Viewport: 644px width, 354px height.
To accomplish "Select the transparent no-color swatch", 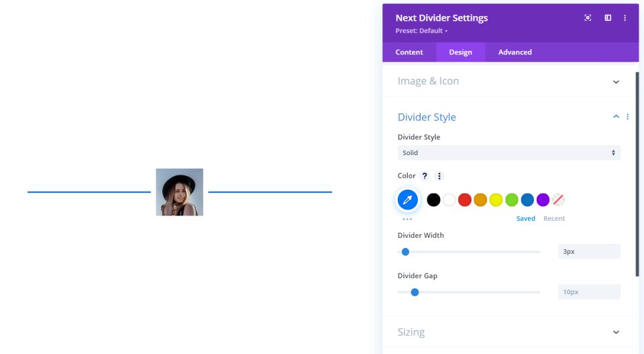I will pyautogui.click(x=558, y=200).
